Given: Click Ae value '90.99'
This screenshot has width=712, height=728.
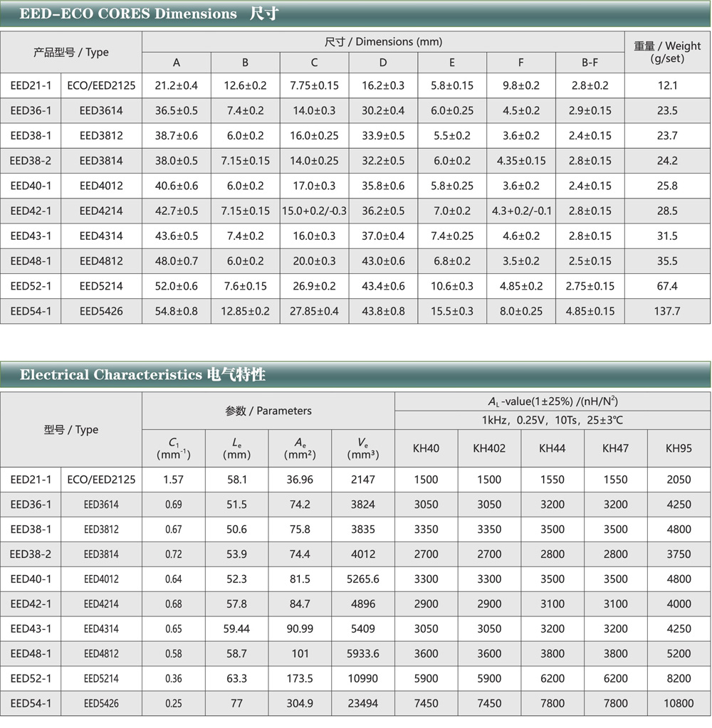Looking at the screenshot, I should tap(300, 628).
